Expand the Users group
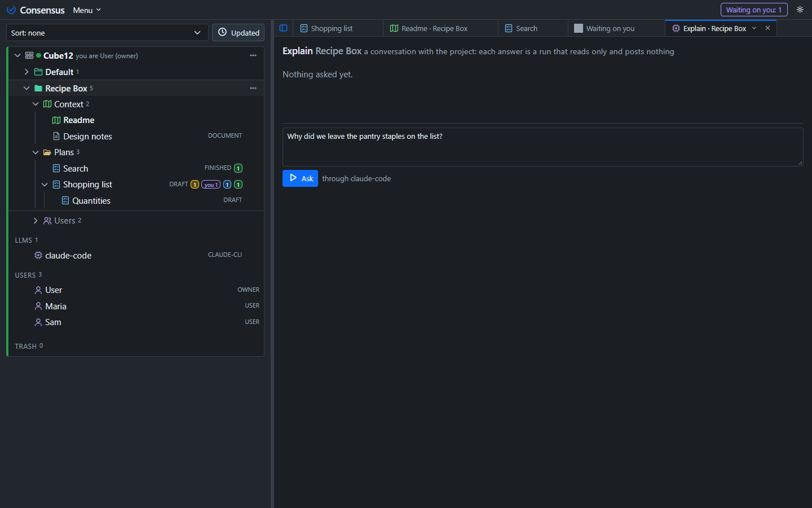The width and height of the screenshot is (812, 508). tap(36, 221)
